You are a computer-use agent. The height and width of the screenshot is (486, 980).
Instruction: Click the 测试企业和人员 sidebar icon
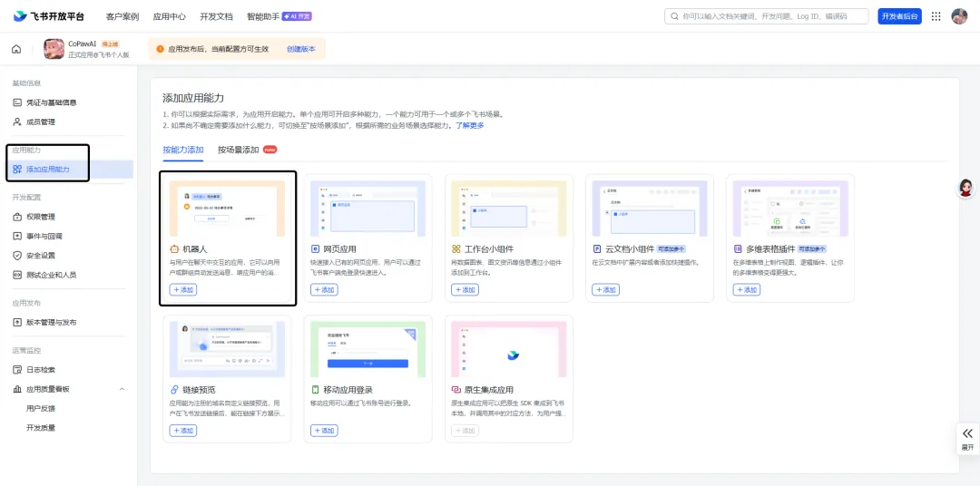click(x=17, y=274)
